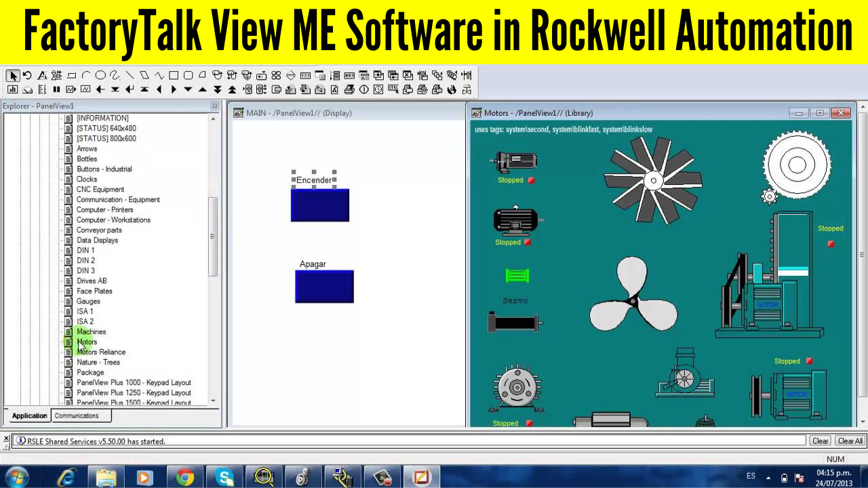Insert the Move Left key button
Image resolution: width=868 pixels, height=488 pixels.
point(159,89)
